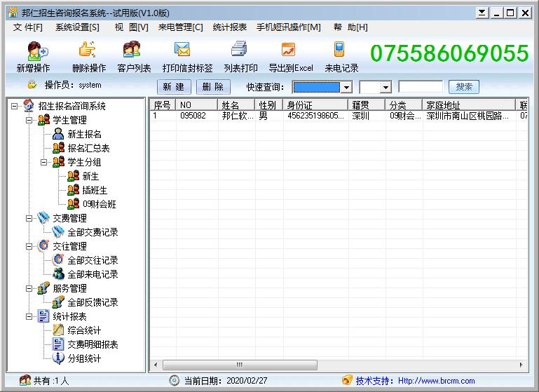This screenshot has width=539, height=392.
Task: Click the clock icon beside 当前日期
Action: click(x=175, y=381)
